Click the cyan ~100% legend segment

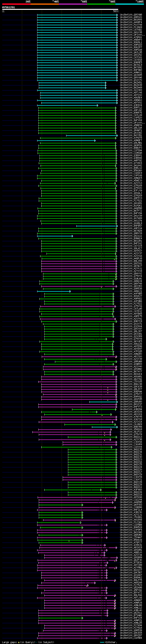[130, 4]
